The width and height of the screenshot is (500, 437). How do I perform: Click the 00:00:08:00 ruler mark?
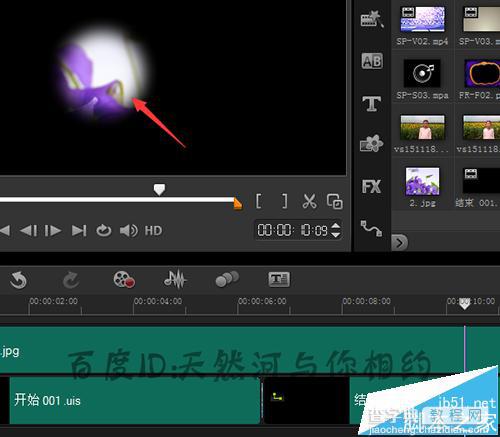click(366, 301)
